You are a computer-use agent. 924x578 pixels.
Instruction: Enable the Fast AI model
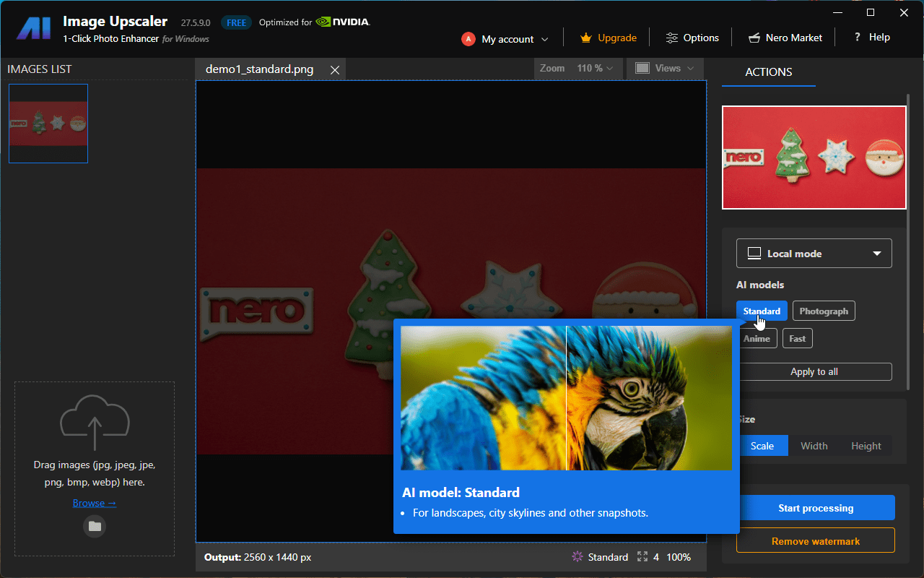[797, 337]
